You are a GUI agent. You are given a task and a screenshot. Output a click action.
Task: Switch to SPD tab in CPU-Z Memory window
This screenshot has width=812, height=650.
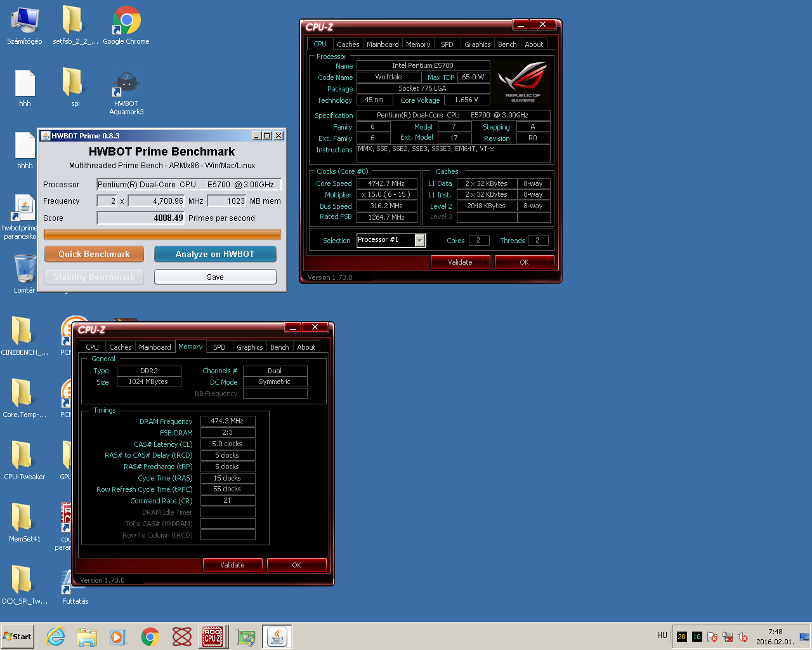point(219,347)
